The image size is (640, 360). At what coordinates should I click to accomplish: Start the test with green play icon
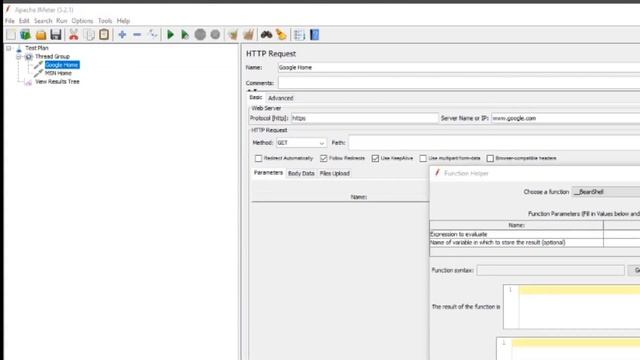[171, 35]
